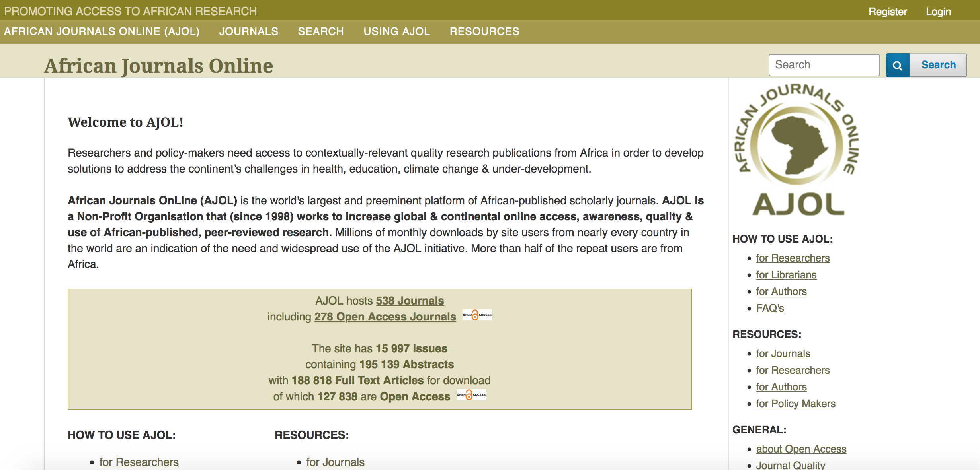This screenshot has height=470, width=980.
Task: Open the about Open Access link
Action: (801, 449)
